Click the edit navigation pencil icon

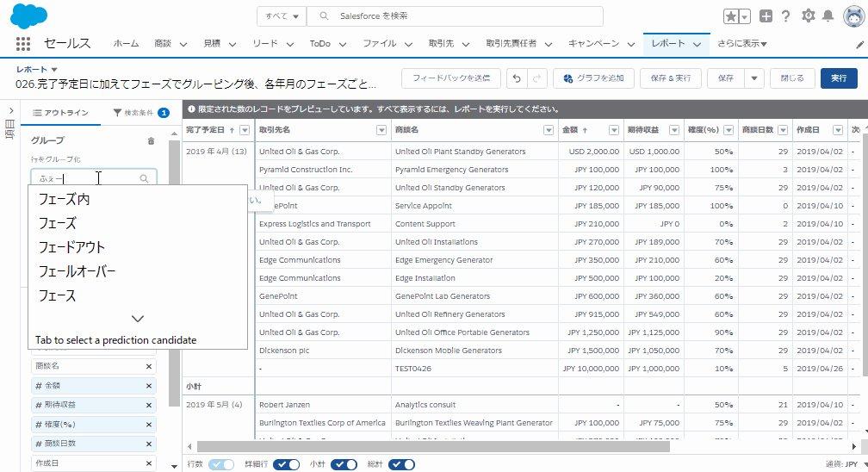point(859,45)
